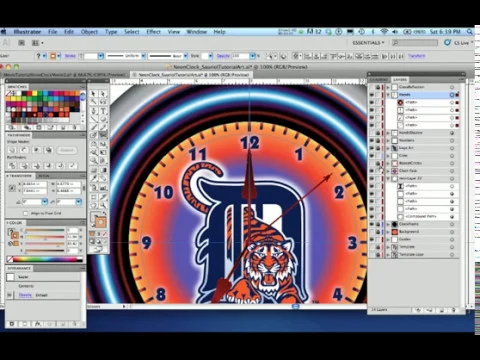Open the CS Live button
Screen dimensions: 480x360
point(458,43)
